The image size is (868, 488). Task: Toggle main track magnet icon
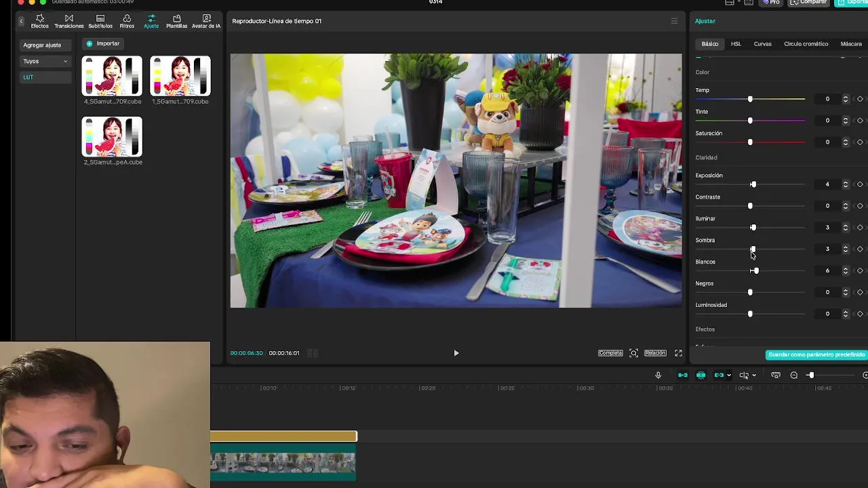pyautogui.click(x=683, y=375)
